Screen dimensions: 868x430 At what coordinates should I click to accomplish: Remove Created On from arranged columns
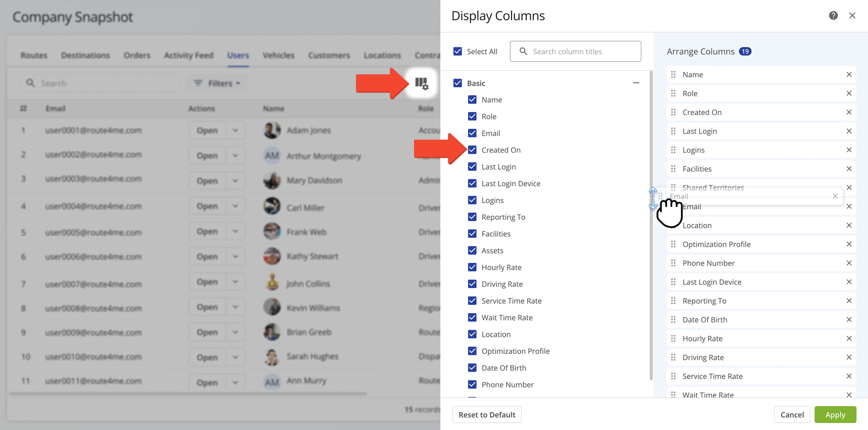(849, 112)
